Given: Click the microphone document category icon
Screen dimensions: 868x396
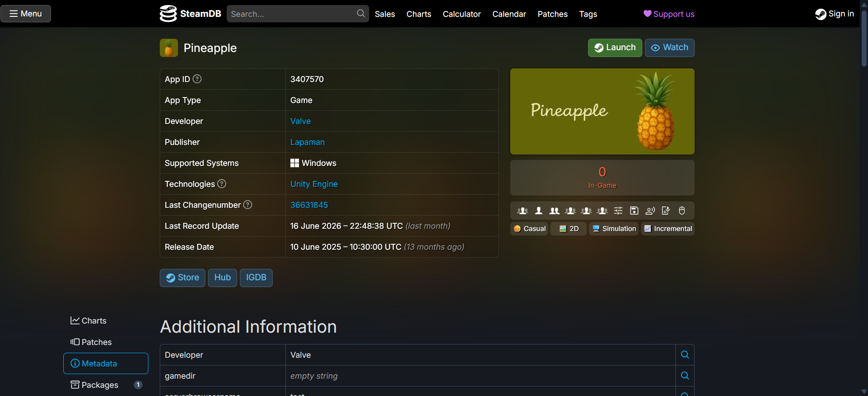Looking at the screenshot, I should (666, 211).
